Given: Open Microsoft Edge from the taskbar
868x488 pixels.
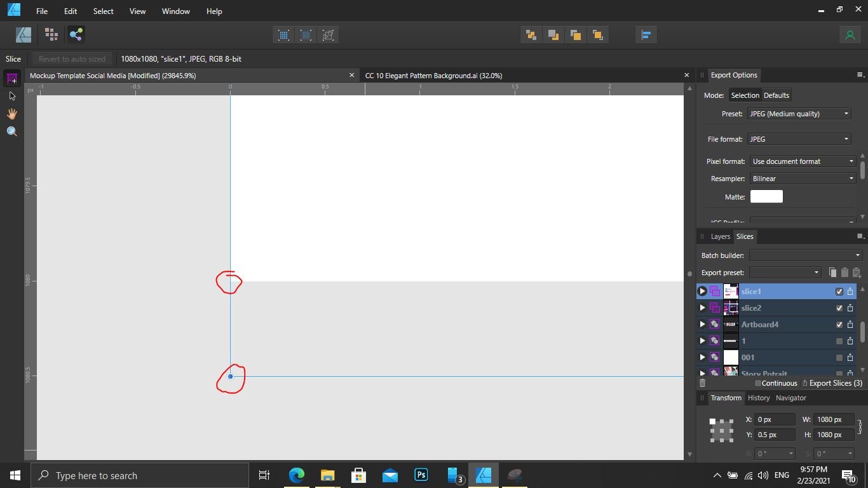Looking at the screenshot, I should coord(297,475).
